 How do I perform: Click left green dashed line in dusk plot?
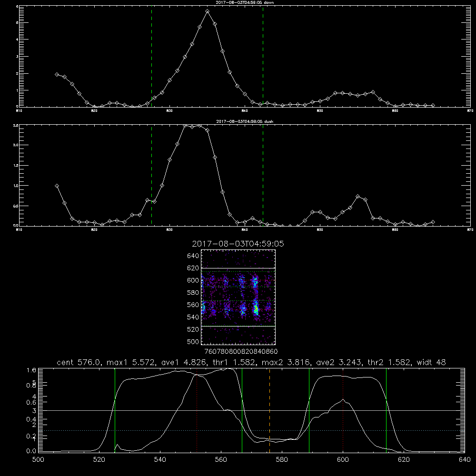tap(151, 176)
